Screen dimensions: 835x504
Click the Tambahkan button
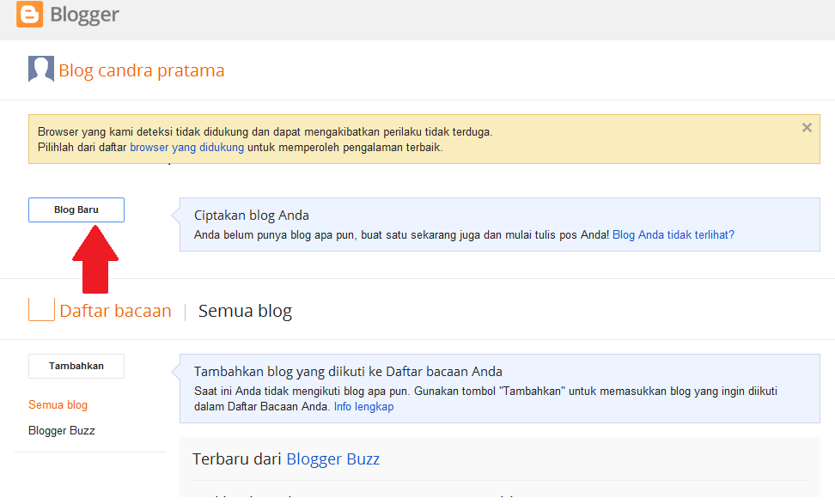[76, 366]
